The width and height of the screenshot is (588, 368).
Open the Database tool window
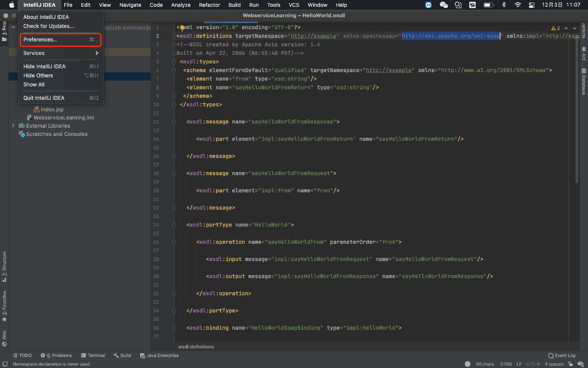tap(584, 81)
